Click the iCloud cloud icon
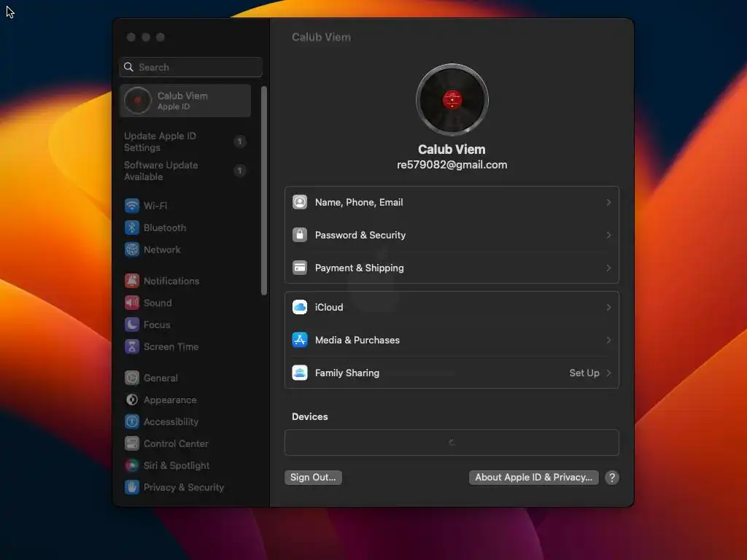Screen dimensions: 747x560 click(300, 307)
